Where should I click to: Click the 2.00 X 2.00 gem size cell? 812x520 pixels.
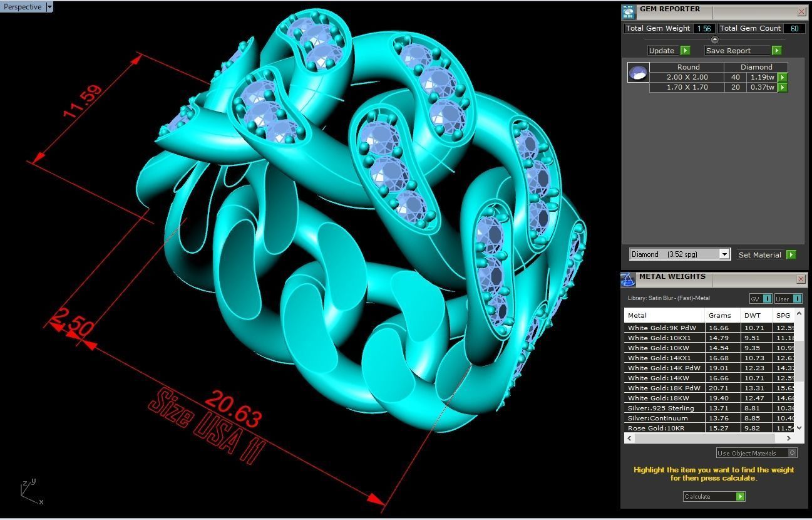coord(687,77)
